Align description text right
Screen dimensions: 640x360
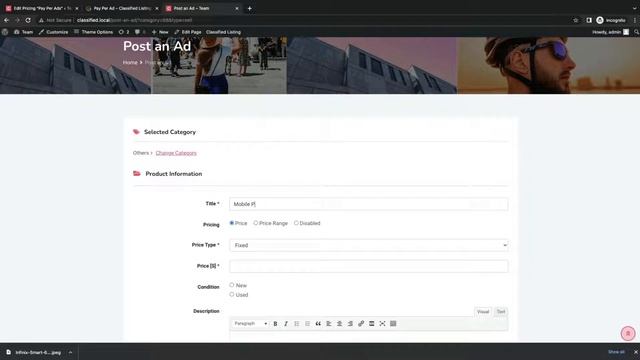pos(350,324)
